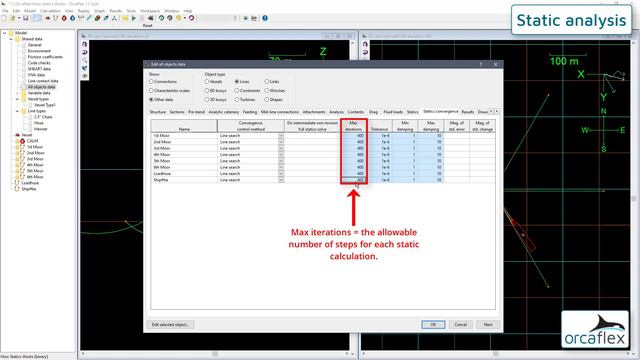Open the Calculation menu
The image size is (640, 360).
[50, 11]
